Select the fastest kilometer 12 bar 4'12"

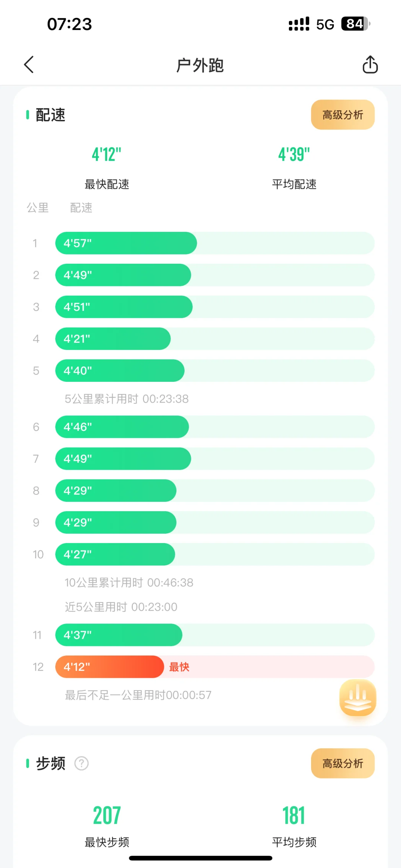click(110, 667)
